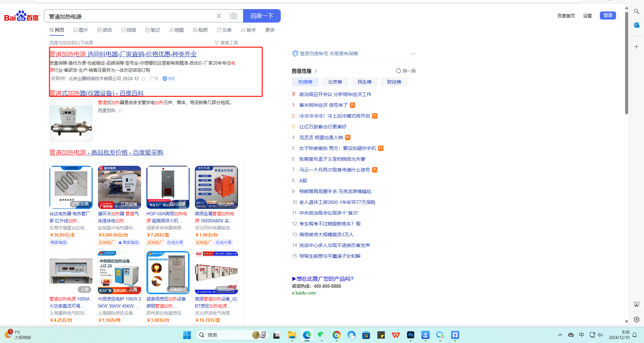Viewport: 644px width, 343px height.
Task: Open the 百度爱采购 商品批发价格 result
Action: [106, 152]
